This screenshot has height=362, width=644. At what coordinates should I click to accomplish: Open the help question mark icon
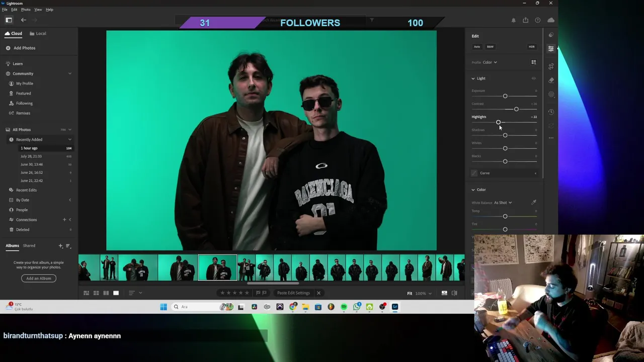[537, 20]
